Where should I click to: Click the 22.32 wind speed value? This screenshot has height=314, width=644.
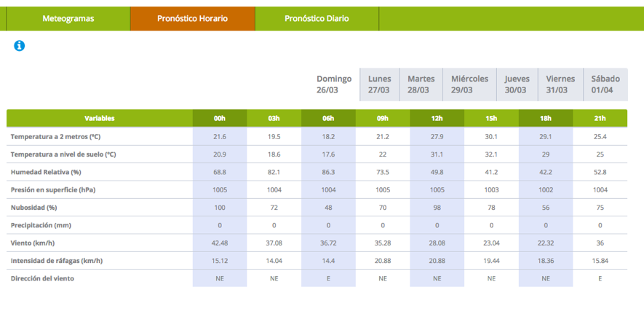(546, 243)
